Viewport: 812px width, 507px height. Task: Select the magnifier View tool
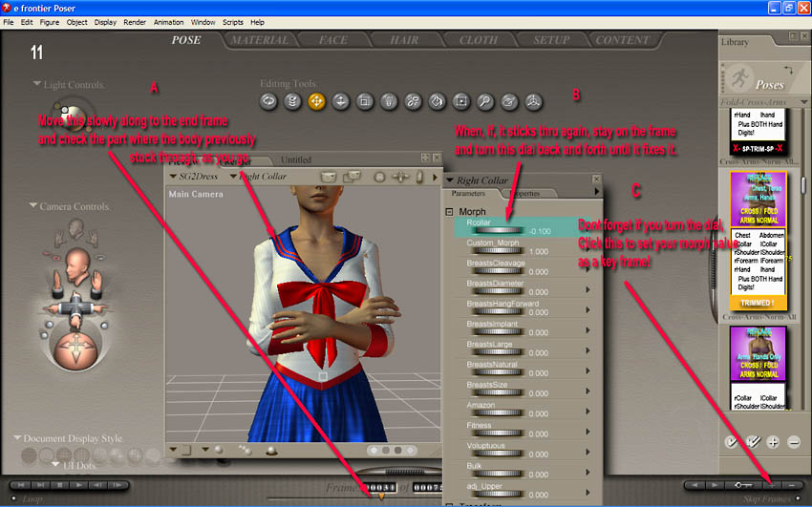pyautogui.click(x=484, y=101)
